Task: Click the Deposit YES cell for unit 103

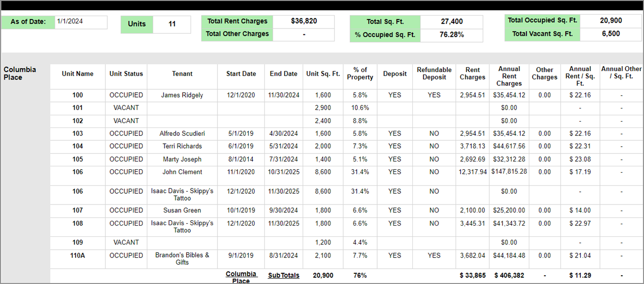Action: 394,133
